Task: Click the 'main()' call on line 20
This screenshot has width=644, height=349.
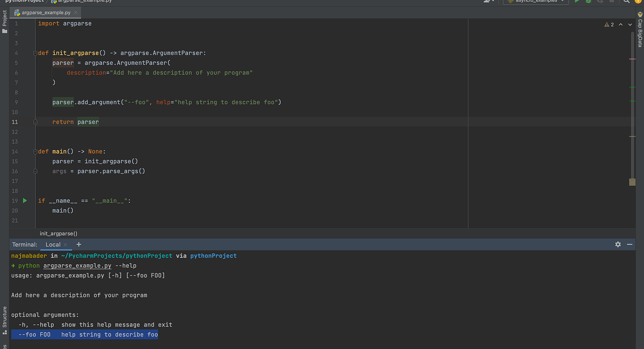Action: 63,211
